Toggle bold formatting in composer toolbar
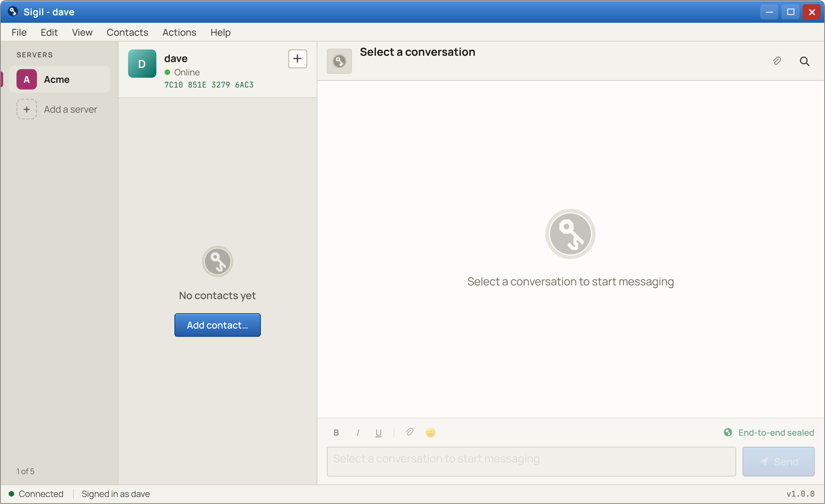Viewport: 825px width, 504px height. (x=336, y=433)
